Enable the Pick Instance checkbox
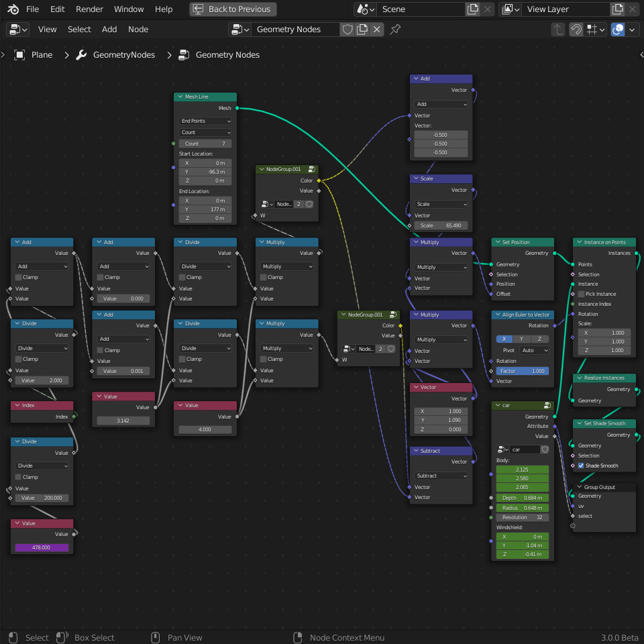This screenshot has width=644, height=644. pos(581,294)
